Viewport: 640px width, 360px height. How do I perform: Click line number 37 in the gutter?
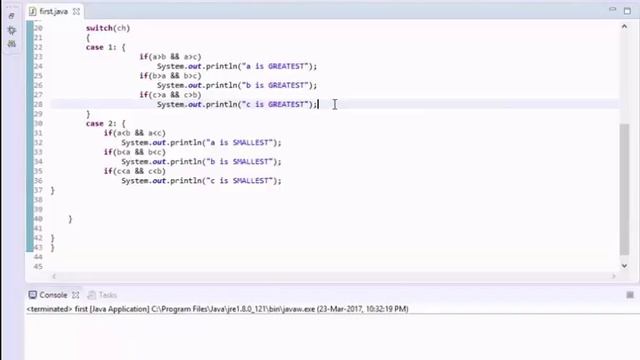click(x=38, y=190)
